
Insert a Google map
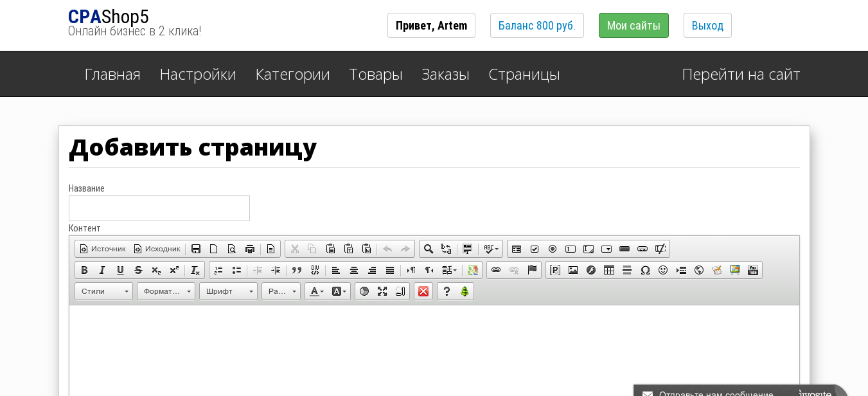coord(473,270)
